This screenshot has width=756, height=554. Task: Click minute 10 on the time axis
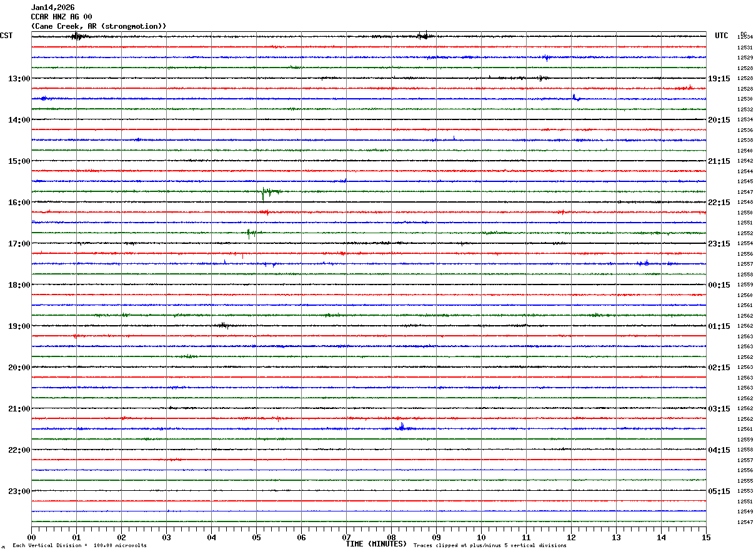tap(481, 538)
